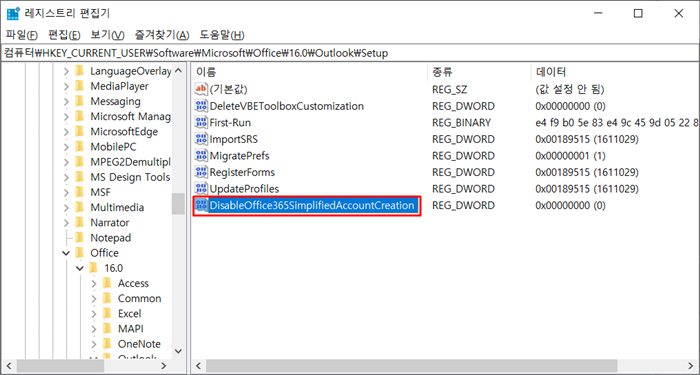Click the MobilePC folder icon

tap(79, 147)
